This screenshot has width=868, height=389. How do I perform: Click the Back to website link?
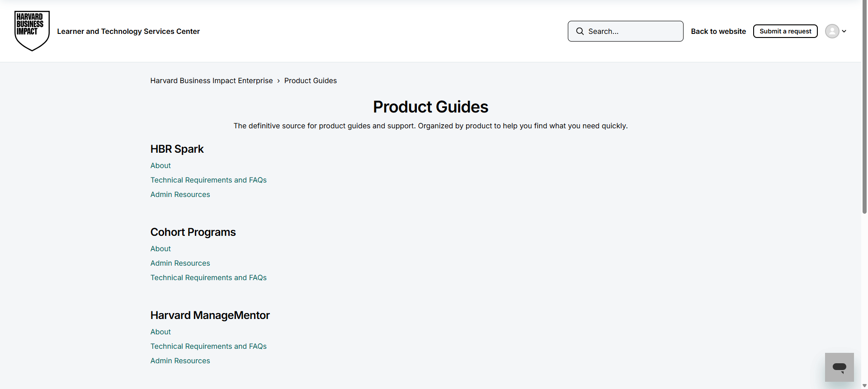pos(718,31)
